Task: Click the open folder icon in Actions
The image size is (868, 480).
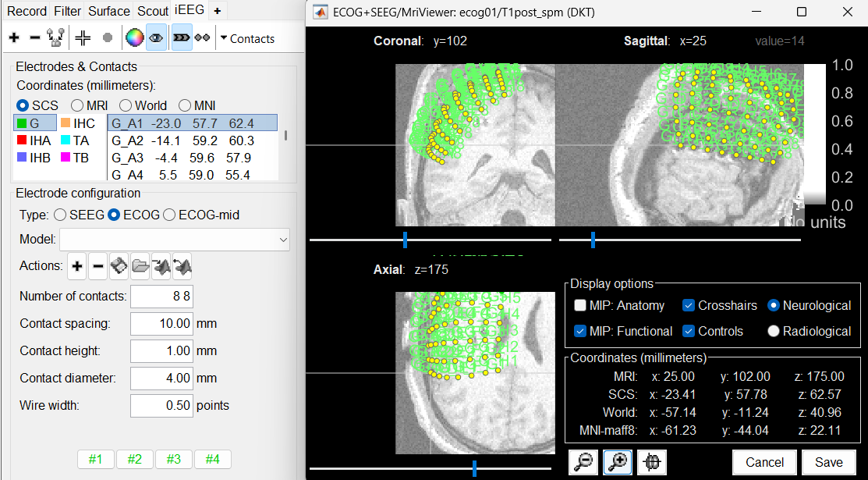Action: click(140, 267)
